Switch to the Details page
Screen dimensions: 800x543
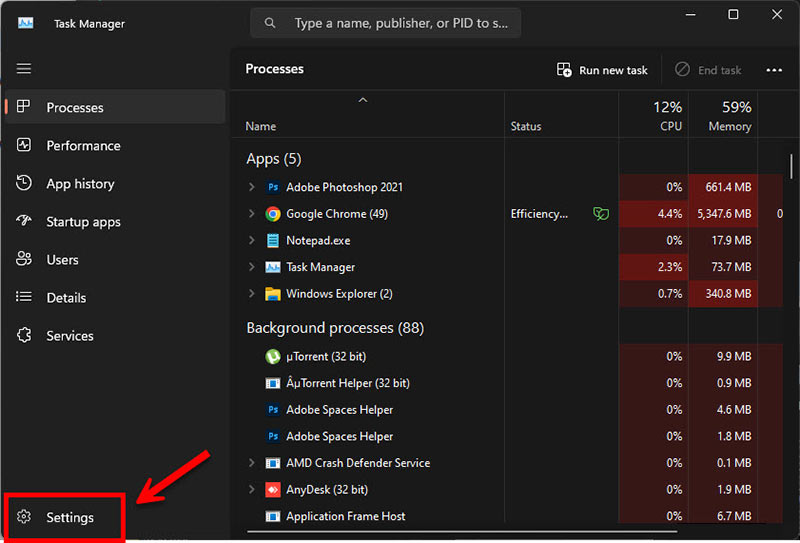pos(116,298)
